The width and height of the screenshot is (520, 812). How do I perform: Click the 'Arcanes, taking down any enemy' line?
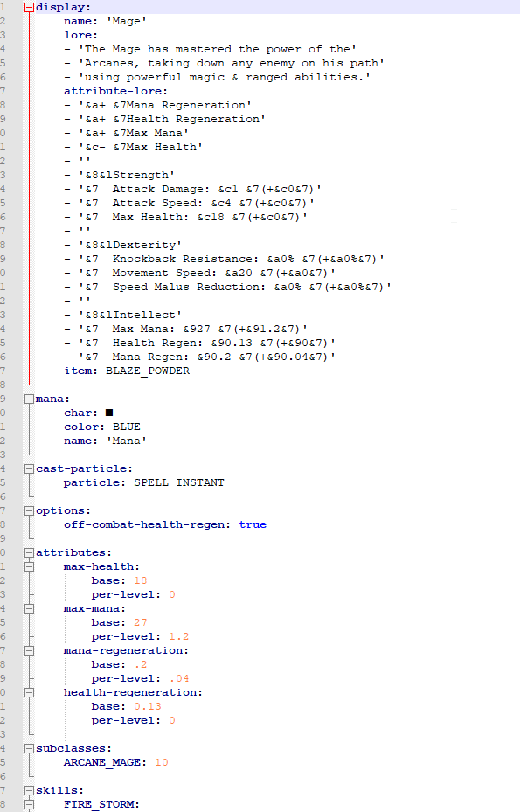(225, 63)
